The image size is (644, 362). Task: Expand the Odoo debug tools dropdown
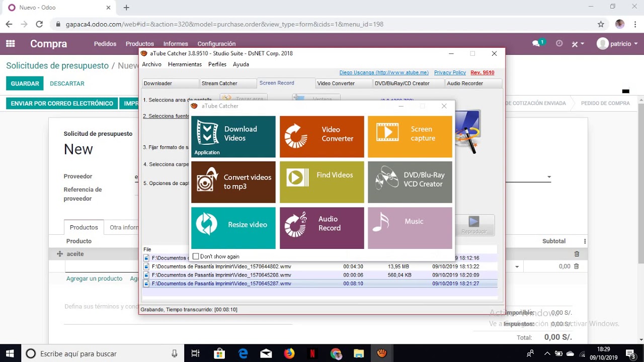tap(578, 44)
